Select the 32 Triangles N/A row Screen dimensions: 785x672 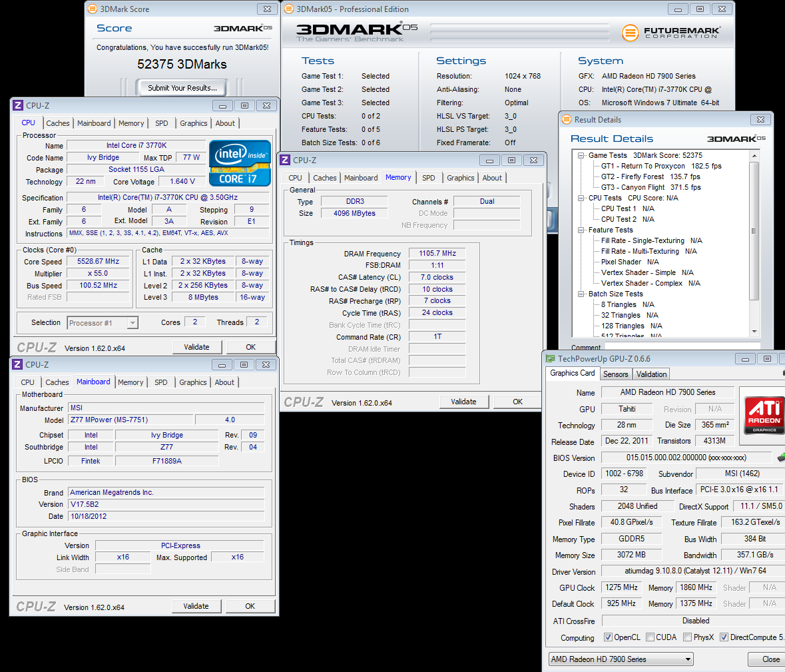point(629,315)
